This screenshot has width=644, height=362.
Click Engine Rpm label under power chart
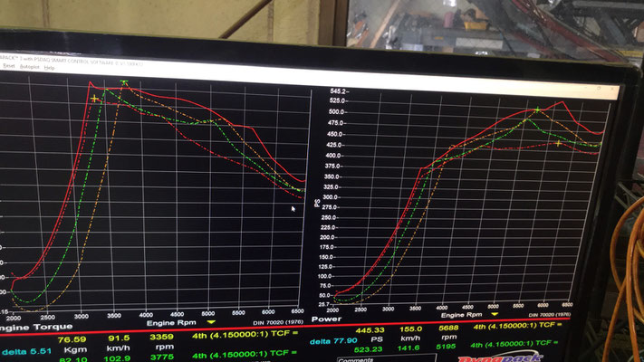tap(461, 315)
